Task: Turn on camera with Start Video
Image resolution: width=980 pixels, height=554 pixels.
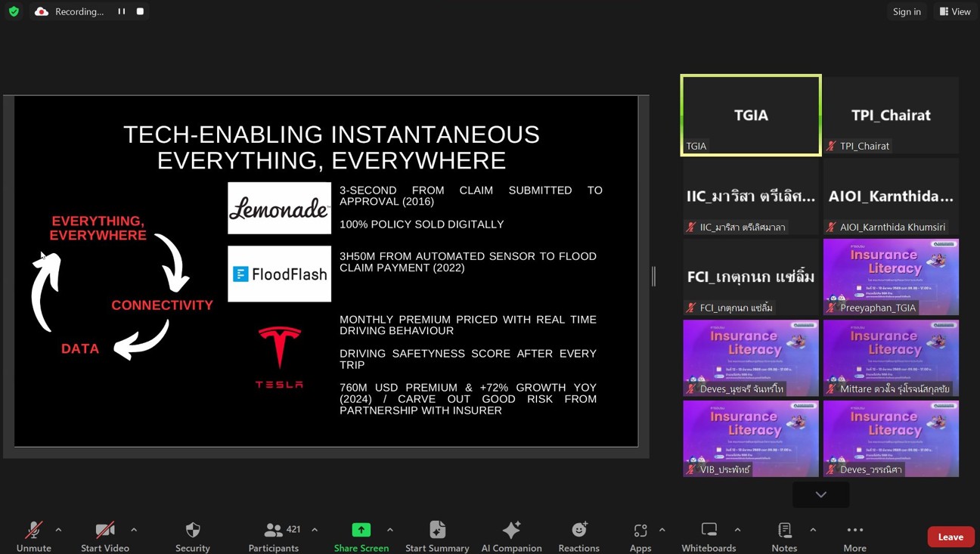Action: point(105,537)
